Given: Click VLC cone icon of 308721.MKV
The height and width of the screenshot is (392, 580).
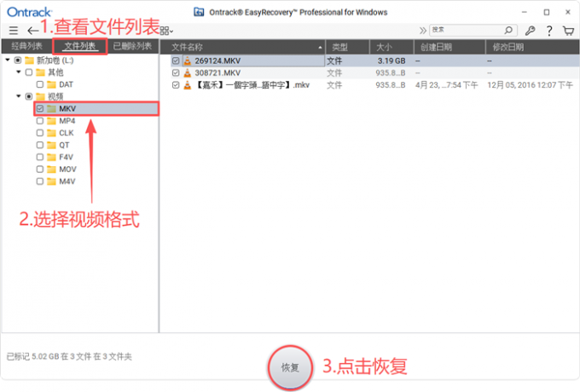Looking at the screenshot, I should pos(188,72).
